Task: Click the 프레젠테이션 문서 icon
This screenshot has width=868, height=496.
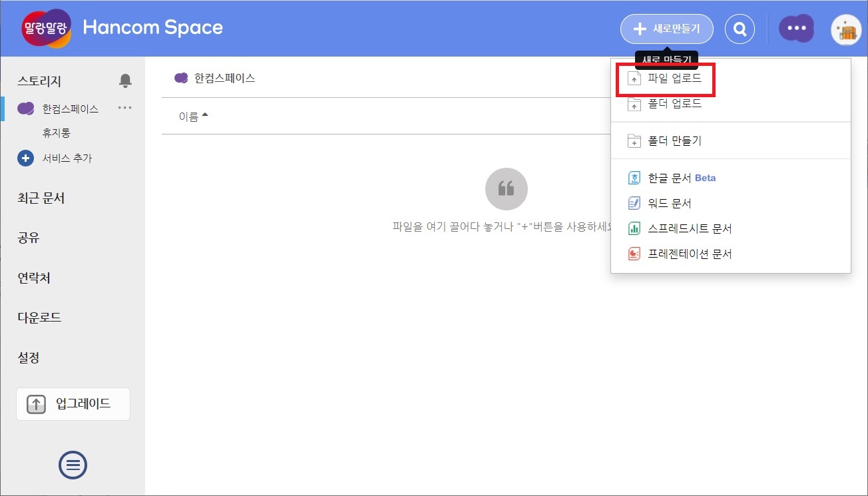Action: point(634,254)
